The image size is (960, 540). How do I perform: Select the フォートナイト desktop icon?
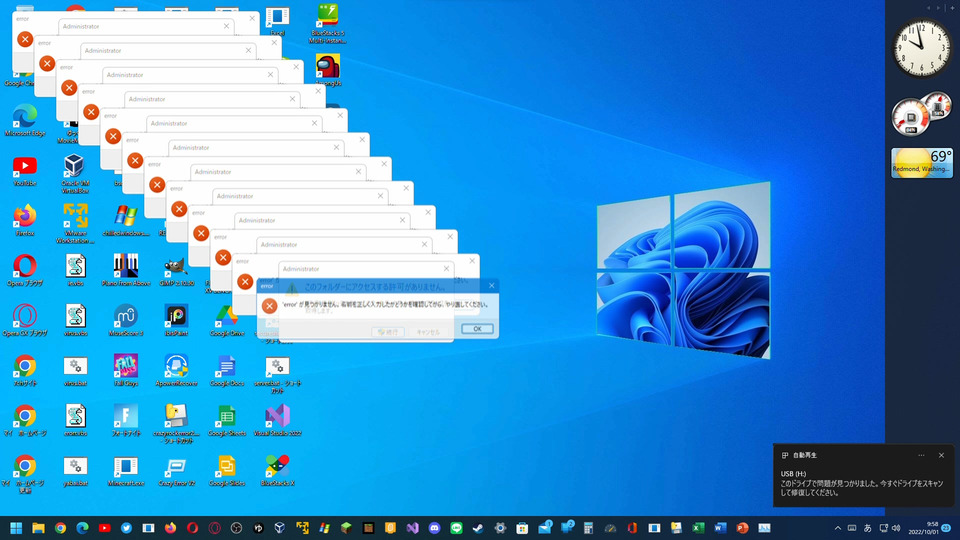pyautogui.click(x=126, y=421)
